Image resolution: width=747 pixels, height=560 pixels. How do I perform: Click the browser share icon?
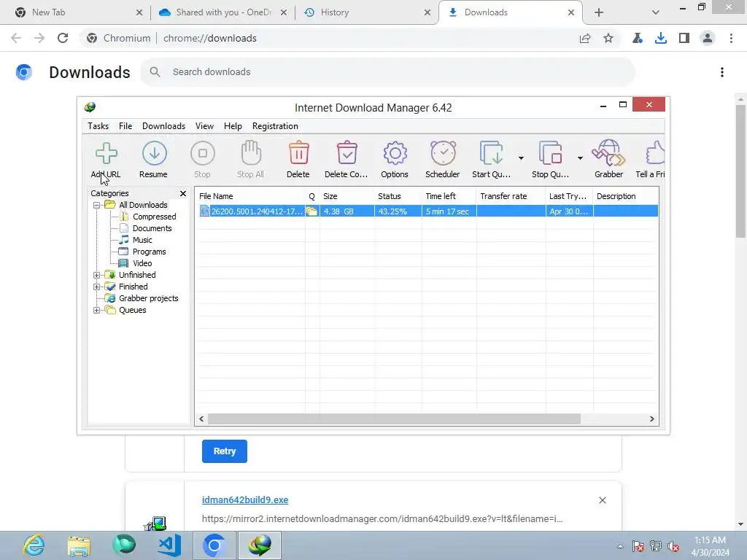(585, 38)
